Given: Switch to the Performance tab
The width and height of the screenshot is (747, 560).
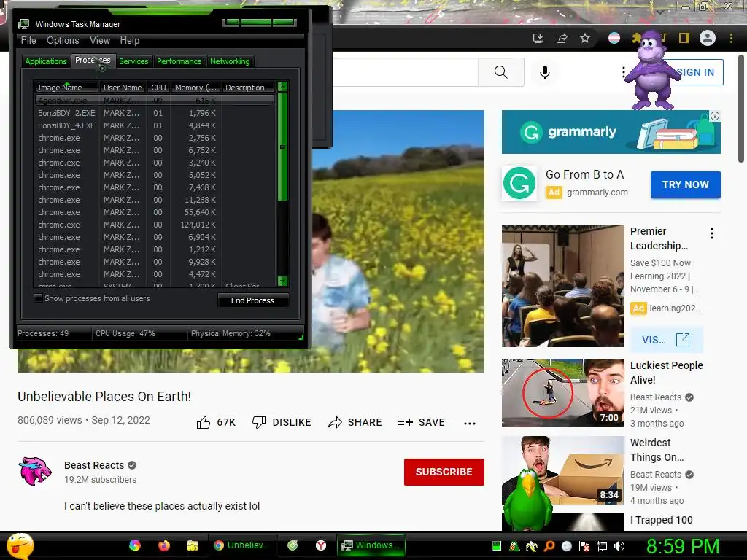Looking at the screenshot, I should coord(179,61).
